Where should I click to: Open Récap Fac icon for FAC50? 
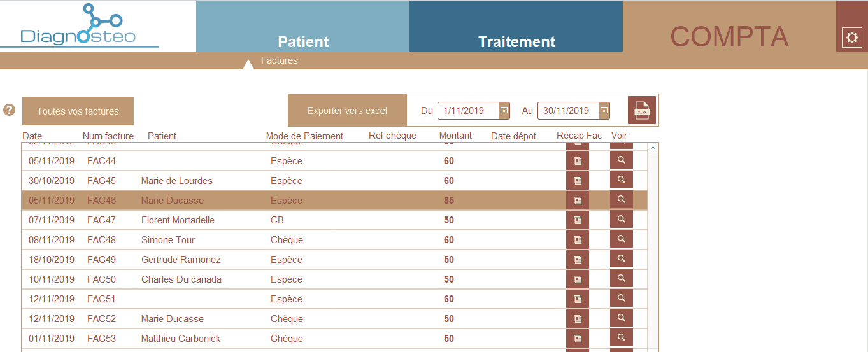[x=578, y=279]
